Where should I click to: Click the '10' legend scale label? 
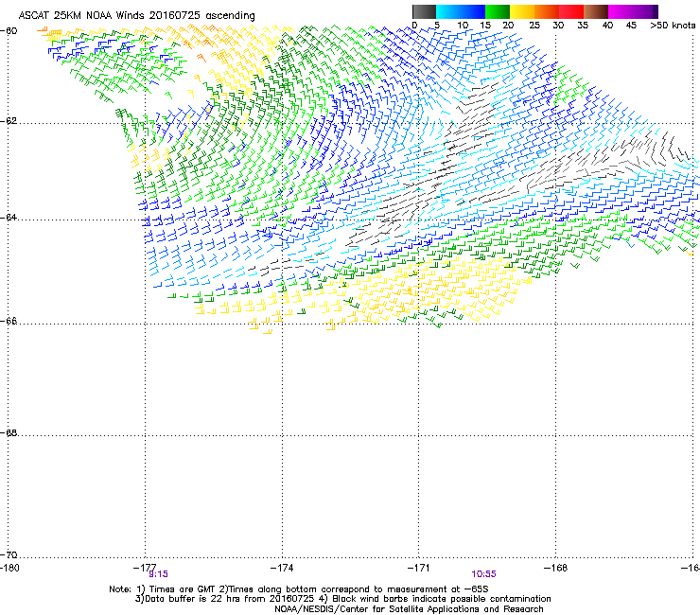pos(463,25)
